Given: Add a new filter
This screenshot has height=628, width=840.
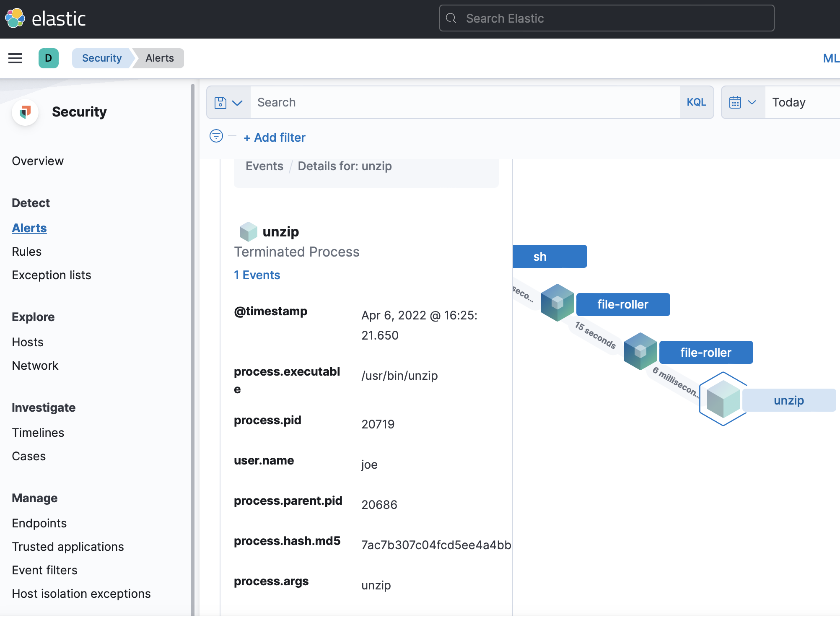Looking at the screenshot, I should coord(275,138).
